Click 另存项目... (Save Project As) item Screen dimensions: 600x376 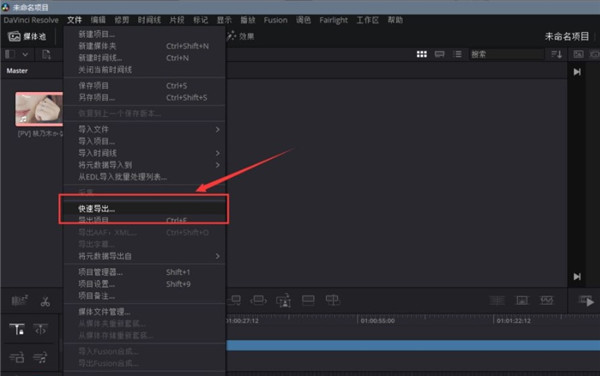click(x=145, y=98)
